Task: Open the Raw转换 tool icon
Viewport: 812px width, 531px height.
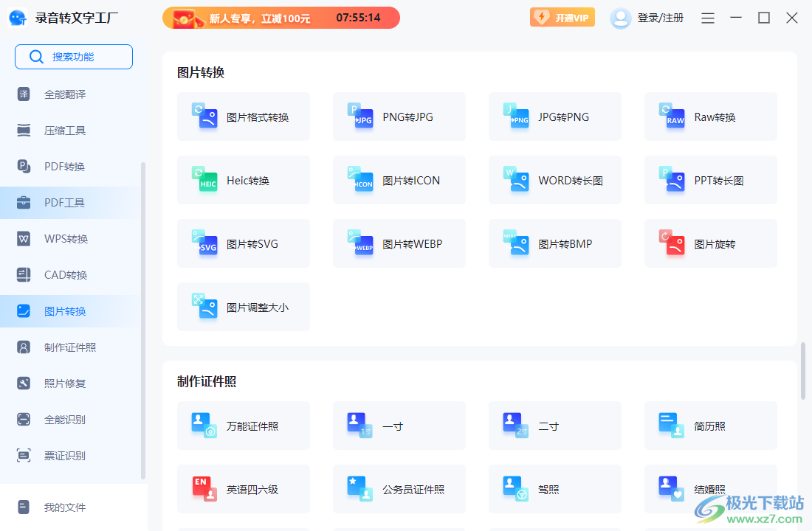Action: (x=672, y=116)
